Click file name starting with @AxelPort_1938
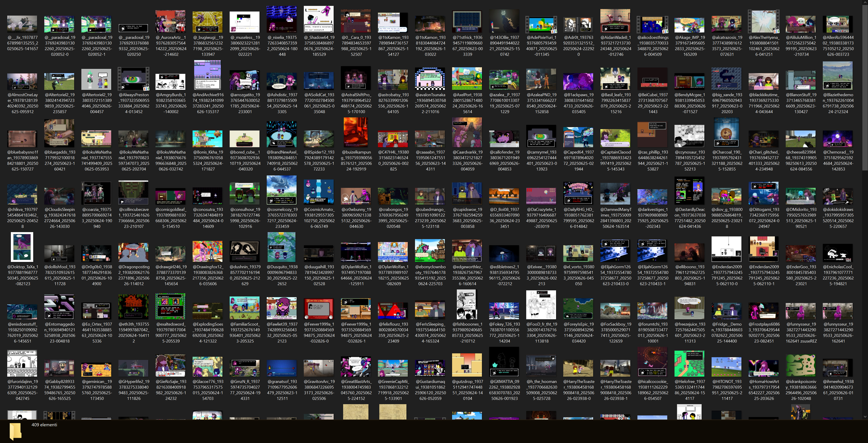The image size is (868, 443). (467, 103)
